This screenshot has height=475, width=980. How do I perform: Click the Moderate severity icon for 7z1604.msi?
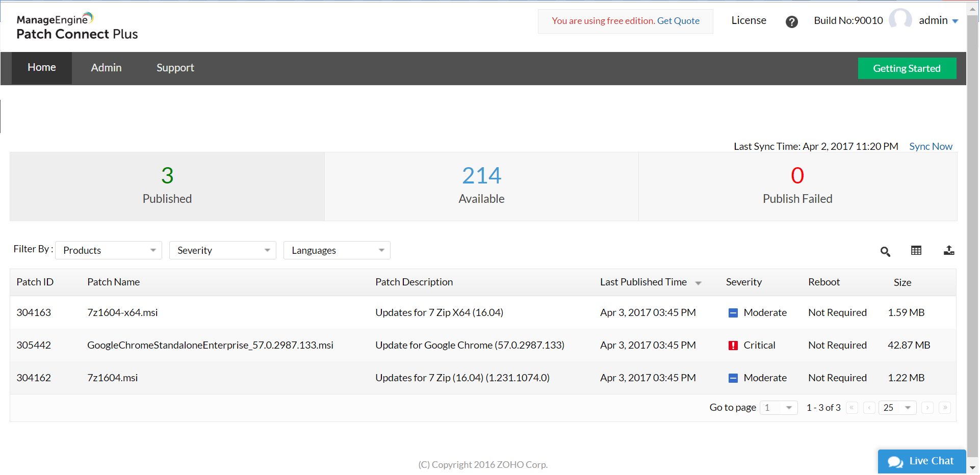(734, 379)
